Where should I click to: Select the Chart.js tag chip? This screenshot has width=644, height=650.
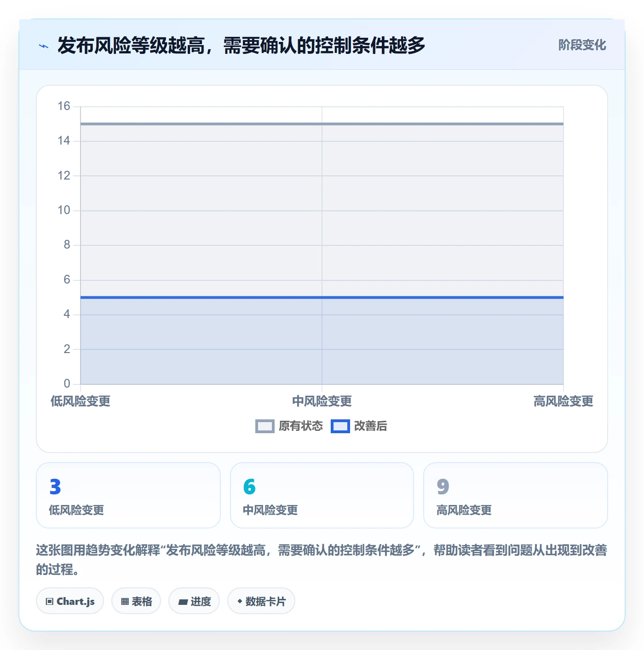tap(70, 601)
